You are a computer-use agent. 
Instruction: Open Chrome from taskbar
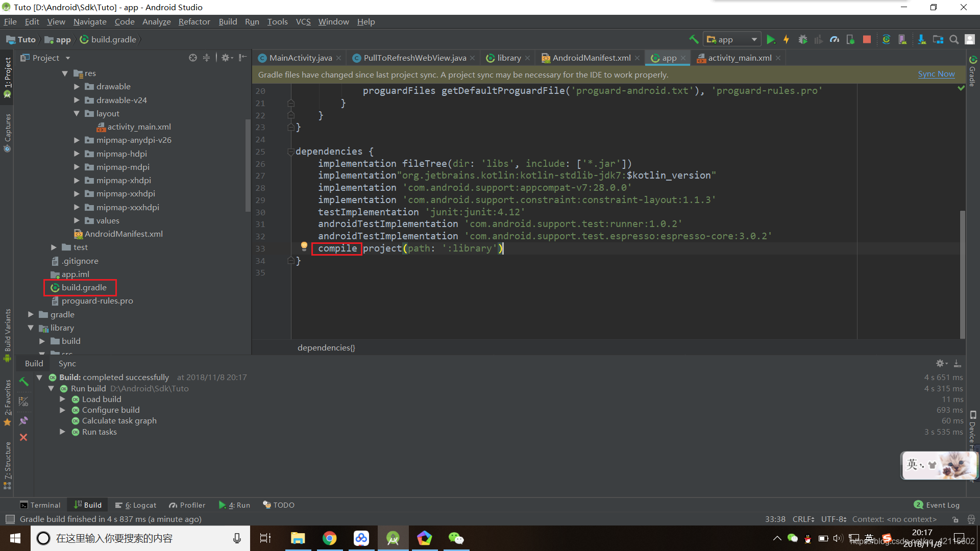(x=330, y=538)
